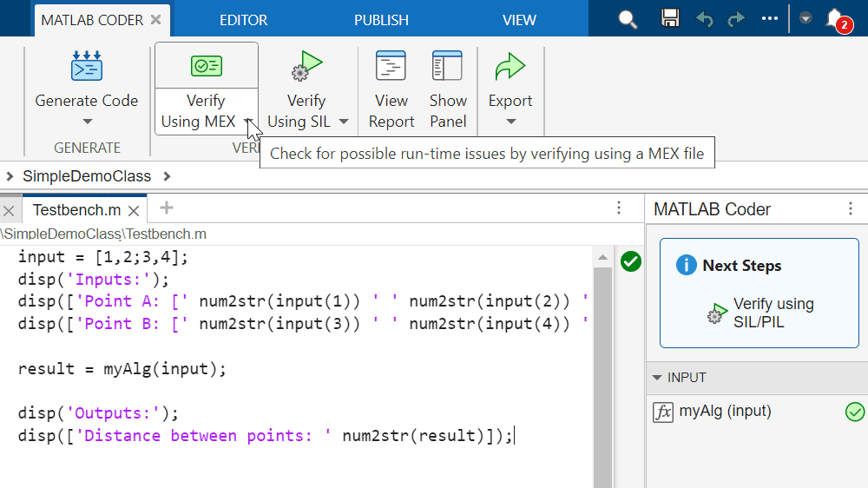Viewport: 868px width, 488px height.
Task: Open the quick access dropdown arrow
Action: [806, 18]
